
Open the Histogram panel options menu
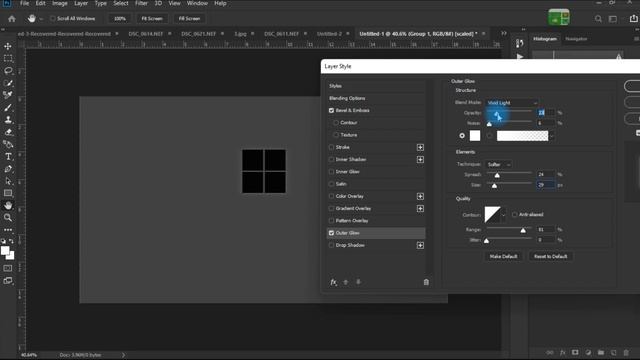pyautogui.click(x=636, y=39)
